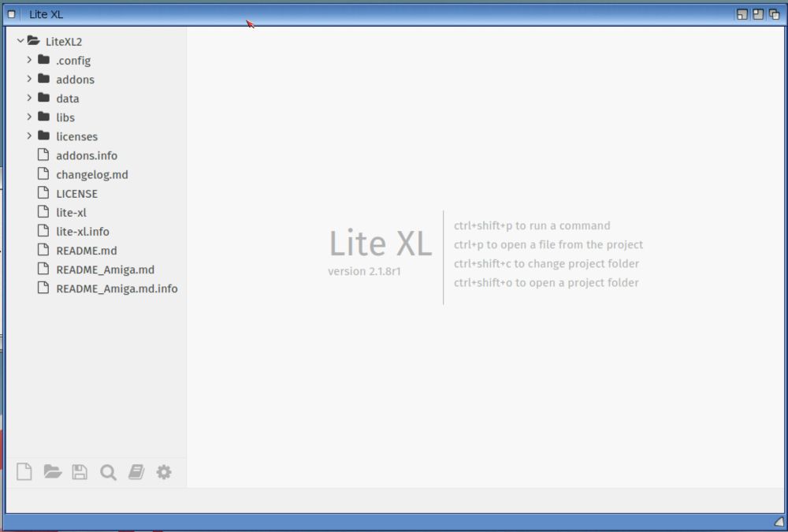This screenshot has width=788, height=532.
Task: Select the .config folder name
Action: pyautogui.click(x=73, y=61)
